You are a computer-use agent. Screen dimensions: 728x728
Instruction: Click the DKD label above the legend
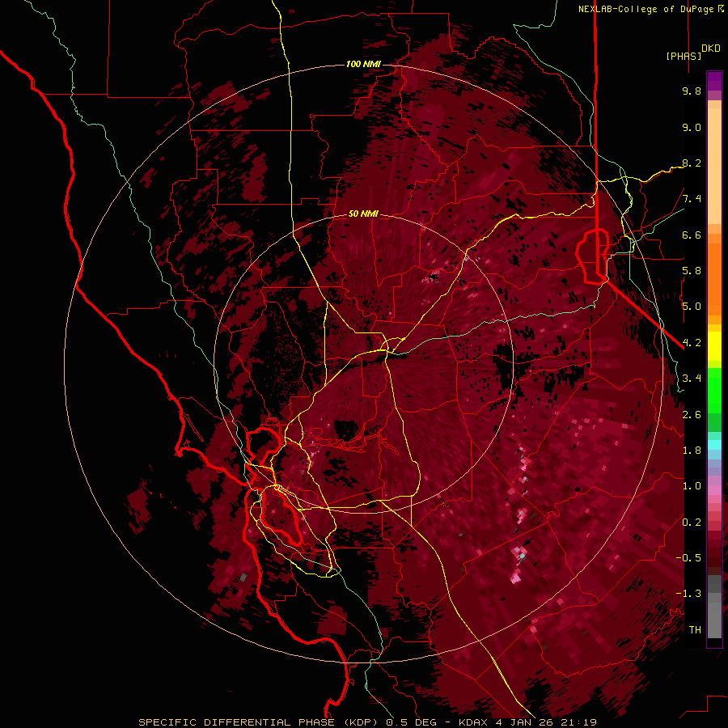(x=711, y=49)
